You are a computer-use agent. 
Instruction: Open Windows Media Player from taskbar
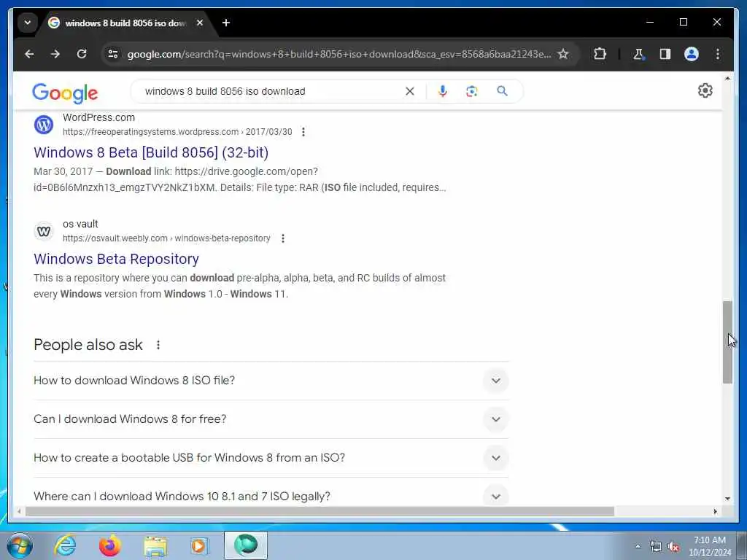tap(200, 545)
